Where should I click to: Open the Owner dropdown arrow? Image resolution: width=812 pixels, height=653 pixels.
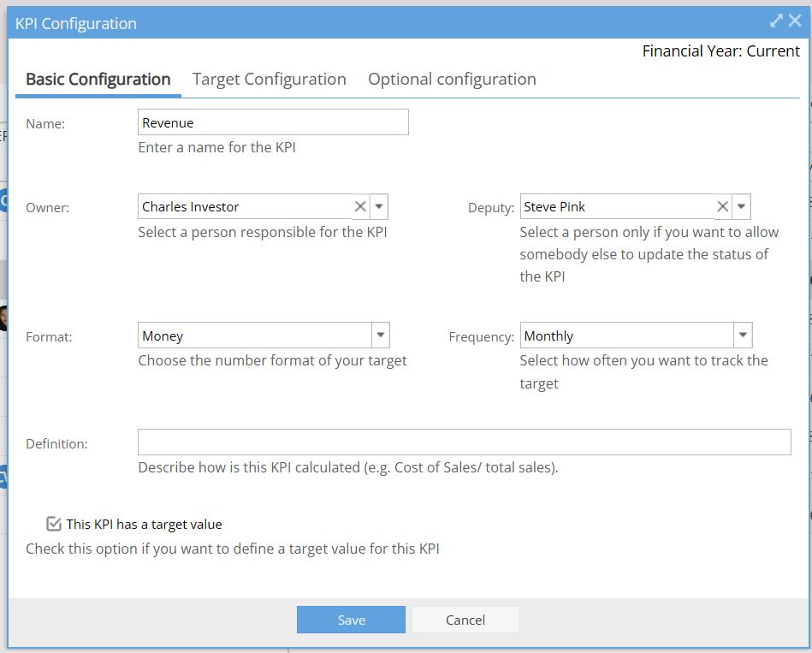(x=379, y=206)
